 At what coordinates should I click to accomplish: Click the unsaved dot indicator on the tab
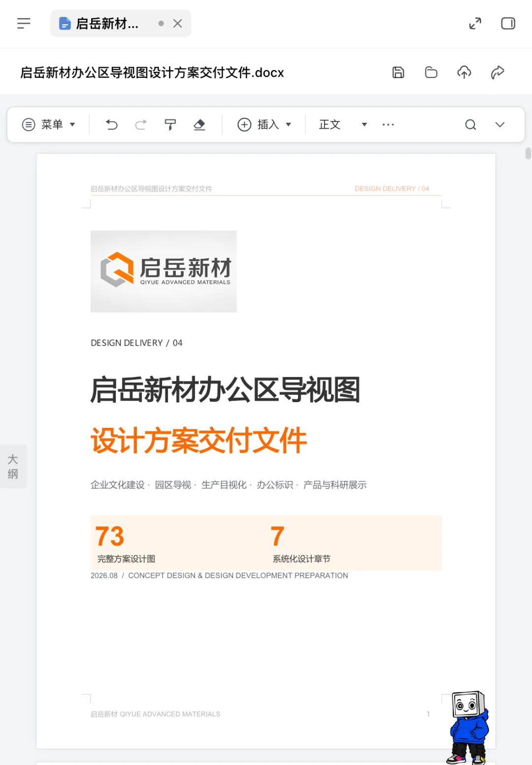coord(161,23)
